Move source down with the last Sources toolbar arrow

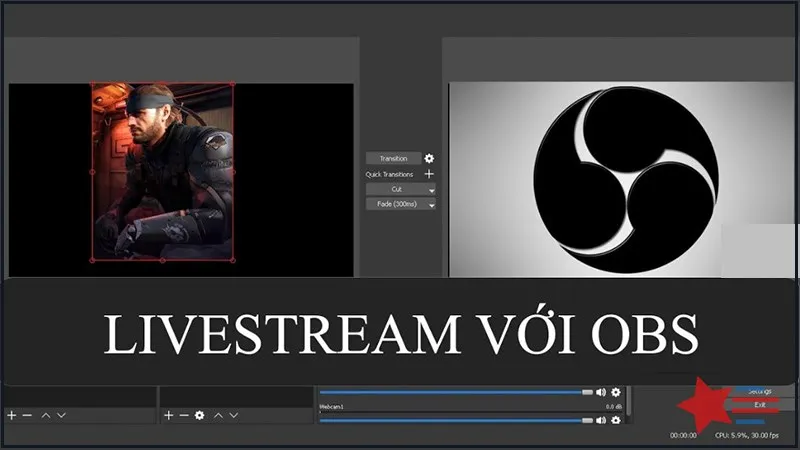click(x=234, y=415)
